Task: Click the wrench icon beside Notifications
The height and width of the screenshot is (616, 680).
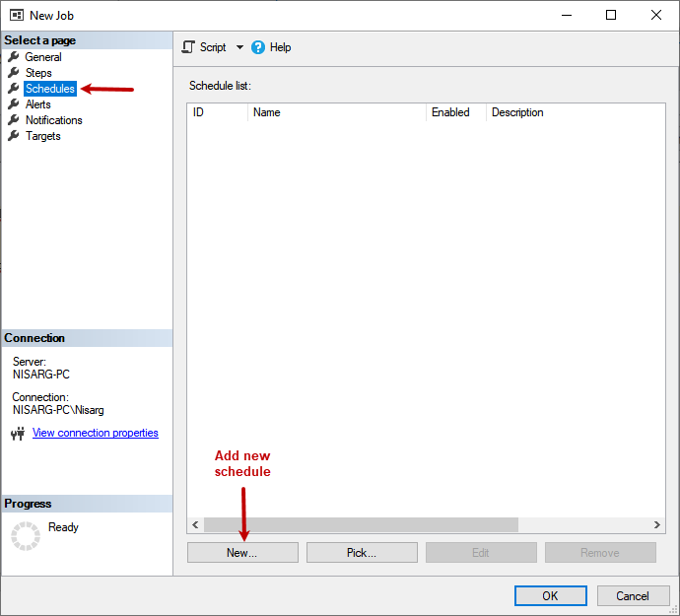Action: 14,119
